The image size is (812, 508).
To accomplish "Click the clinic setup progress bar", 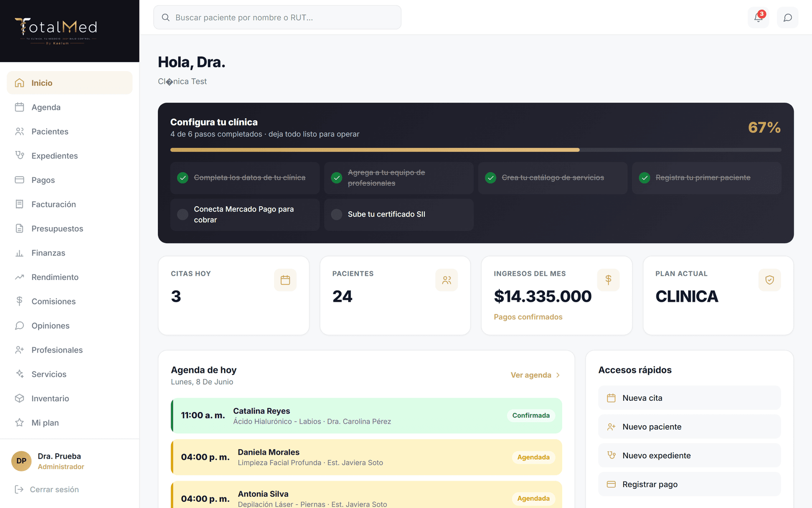I will (476, 150).
